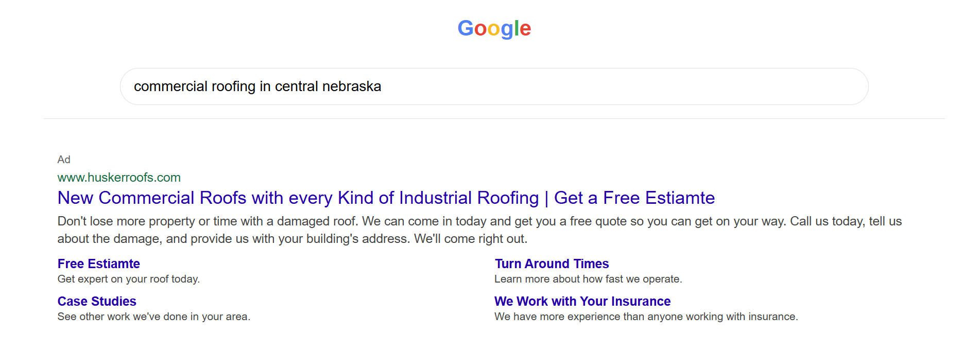The width and height of the screenshot is (980, 351).
Task: Open the We Work with Your Insurance link
Action: point(582,301)
